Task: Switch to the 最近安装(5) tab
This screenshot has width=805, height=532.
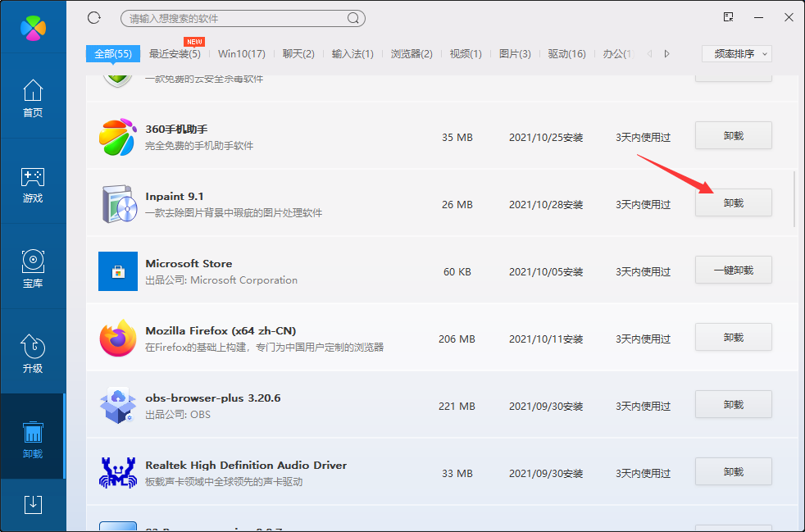Action: pos(175,54)
